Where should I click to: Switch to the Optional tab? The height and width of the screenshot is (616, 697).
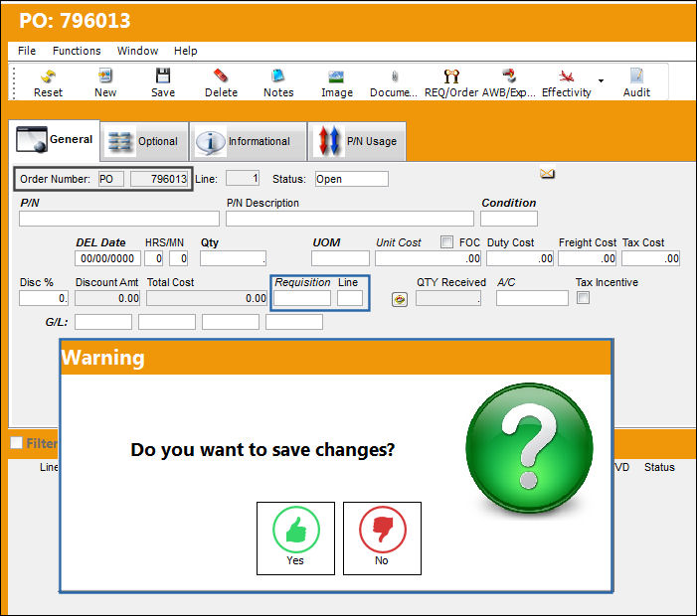(144, 141)
